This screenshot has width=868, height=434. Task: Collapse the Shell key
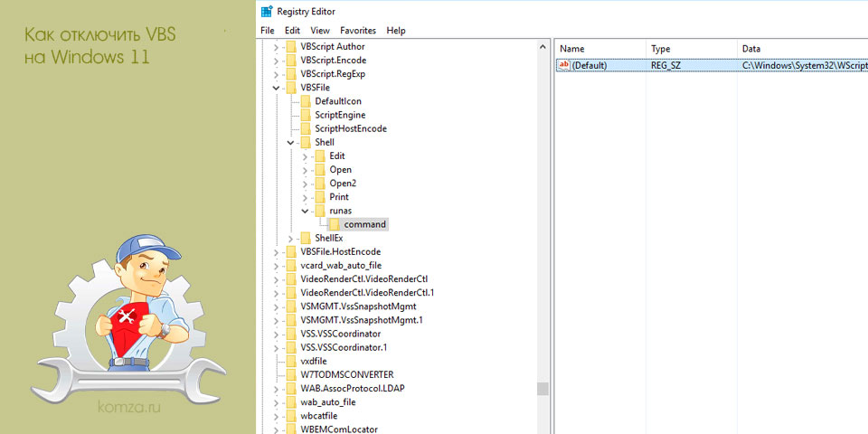290,142
